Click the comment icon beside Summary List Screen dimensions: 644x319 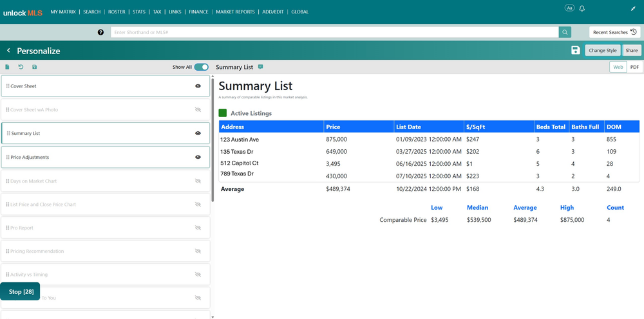(x=260, y=67)
